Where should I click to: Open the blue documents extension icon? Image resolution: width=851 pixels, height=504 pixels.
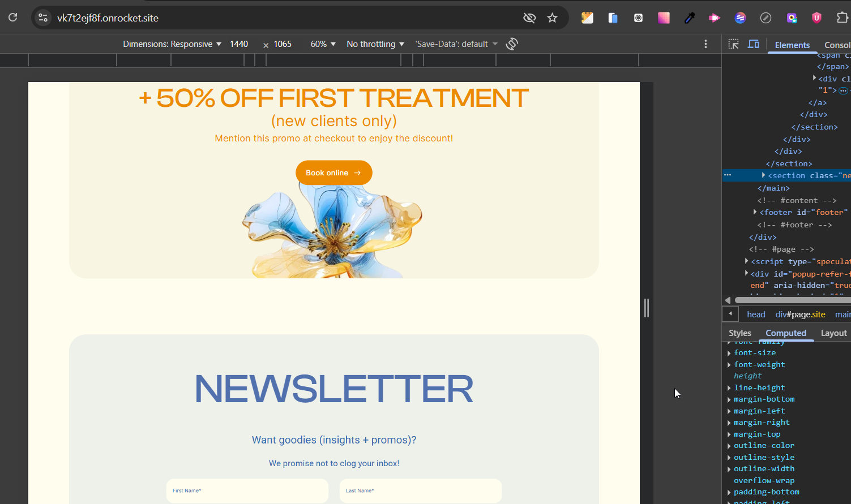[613, 18]
